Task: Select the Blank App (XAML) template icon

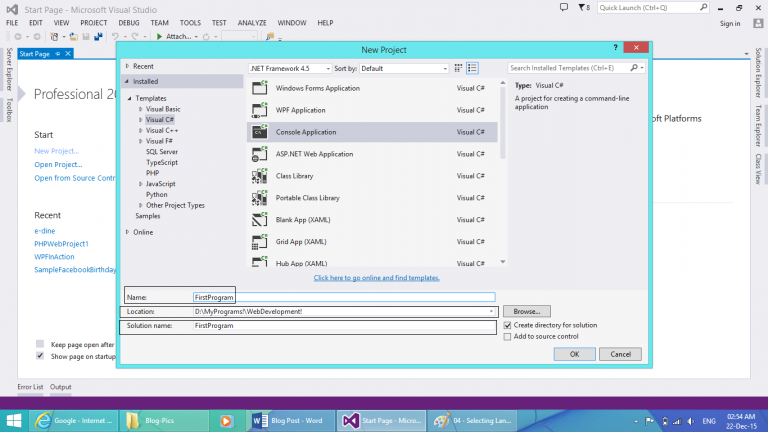Action: (260, 219)
